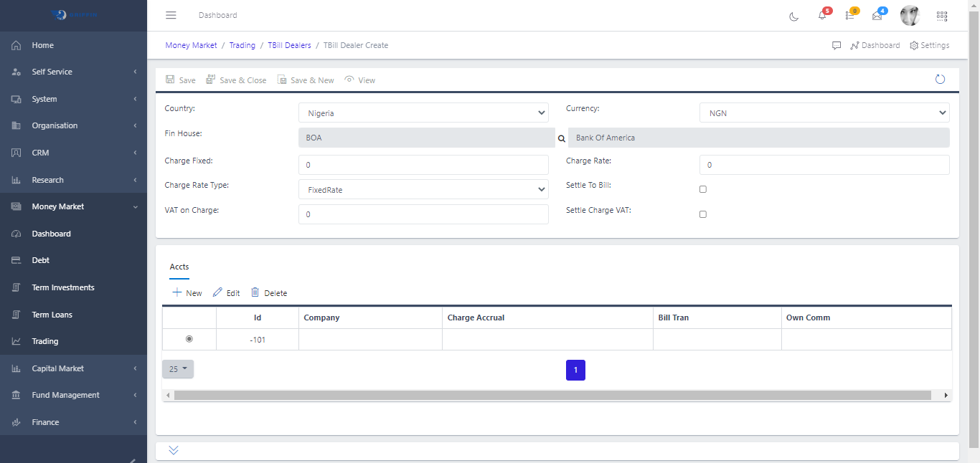Open the apps grid icon
Screen dimensions: 980x463
click(x=942, y=16)
